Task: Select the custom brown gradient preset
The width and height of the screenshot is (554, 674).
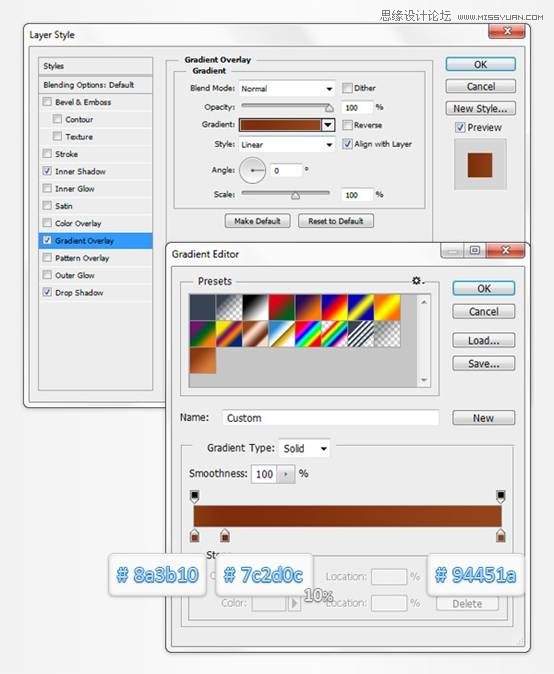Action: point(202,361)
